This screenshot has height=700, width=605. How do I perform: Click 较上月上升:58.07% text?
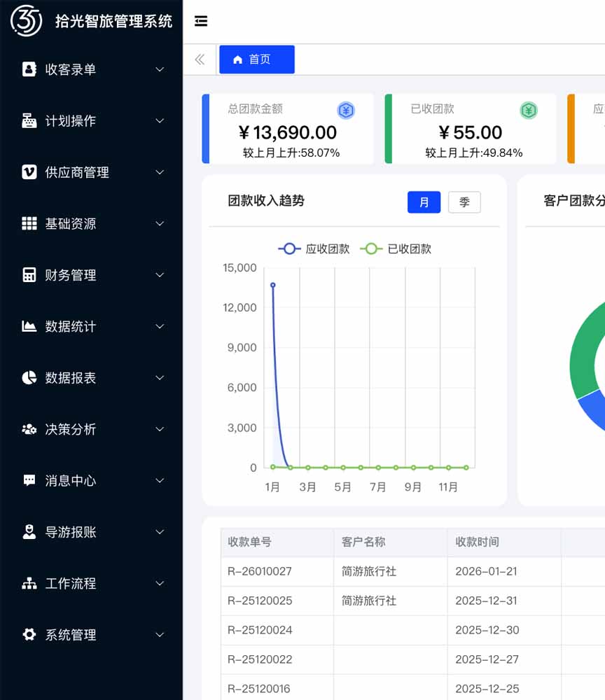click(x=291, y=153)
